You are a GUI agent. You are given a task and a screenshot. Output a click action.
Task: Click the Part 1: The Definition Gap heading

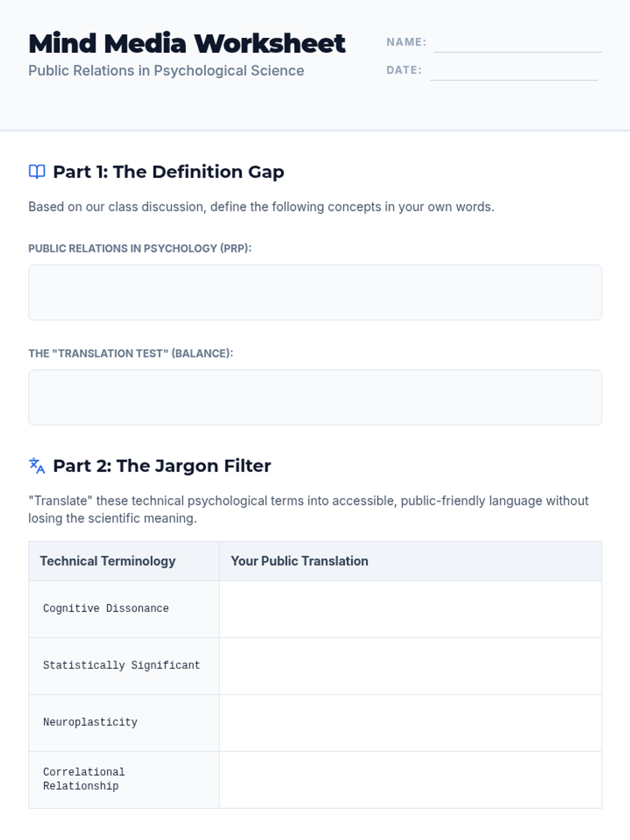(169, 172)
